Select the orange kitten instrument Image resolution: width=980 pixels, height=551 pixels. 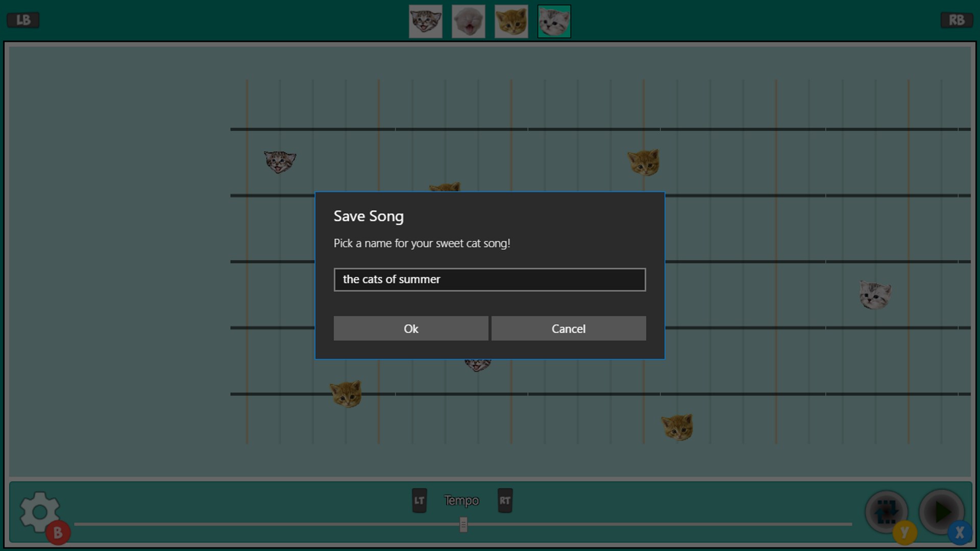(x=511, y=21)
